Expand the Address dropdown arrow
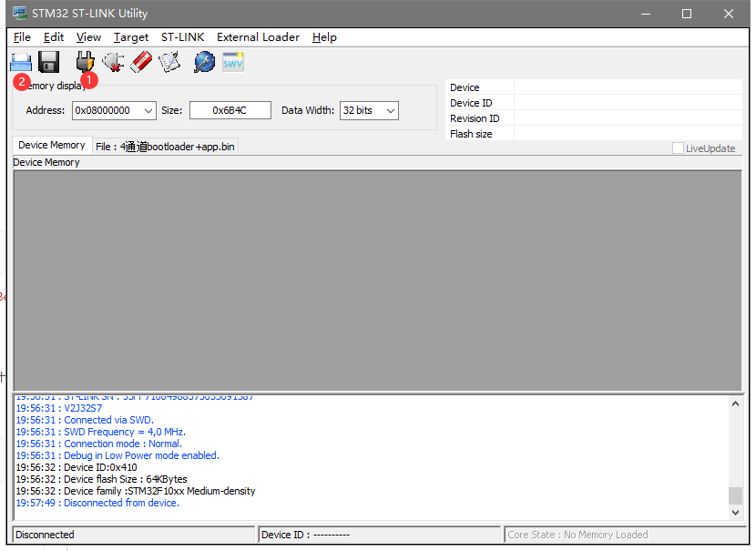Viewport: 756px width, 551px height. point(148,110)
